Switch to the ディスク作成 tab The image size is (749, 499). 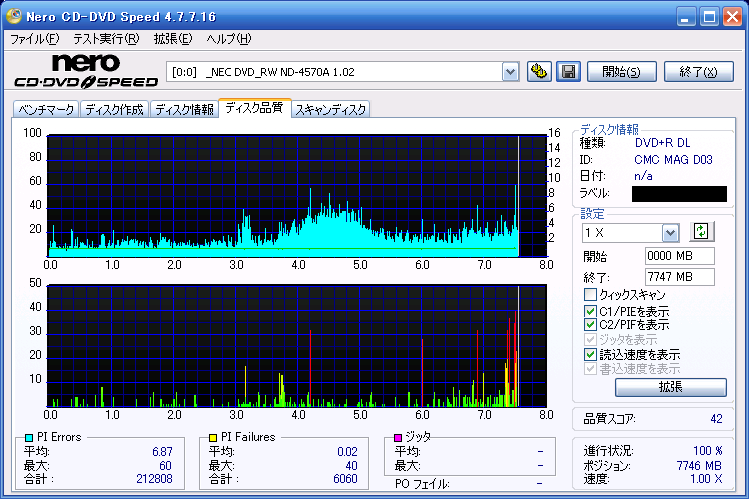(115, 110)
